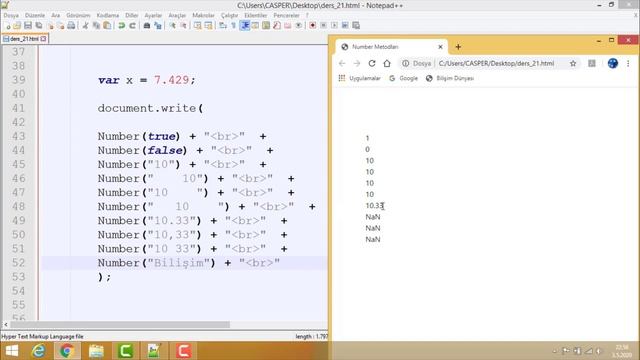
Task: Play back the recorded macro
Action: coord(334,25)
